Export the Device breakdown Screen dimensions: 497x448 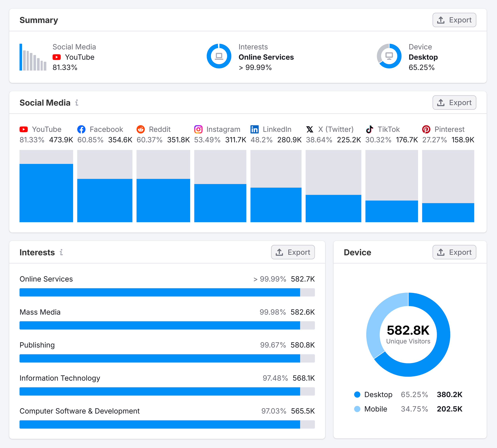pos(454,252)
